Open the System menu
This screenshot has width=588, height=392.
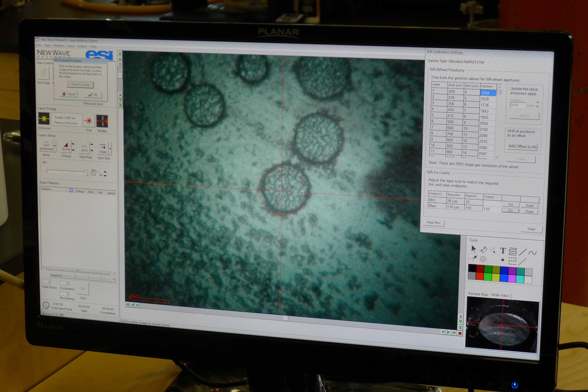pos(82,46)
